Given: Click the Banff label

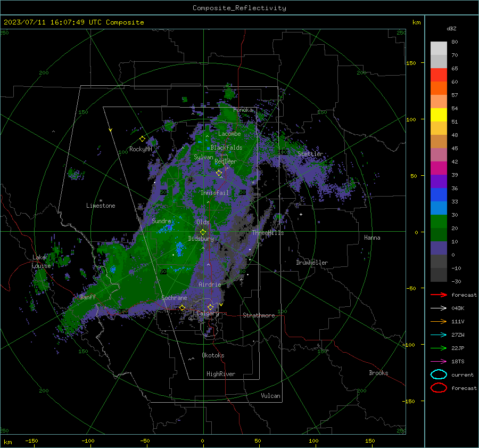Looking at the screenshot, I should click(x=88, y=297).
